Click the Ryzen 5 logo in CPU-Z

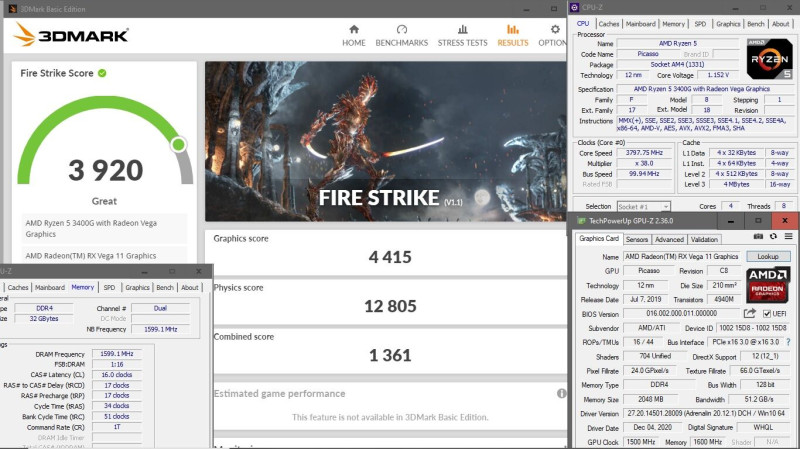coord(770,59)
